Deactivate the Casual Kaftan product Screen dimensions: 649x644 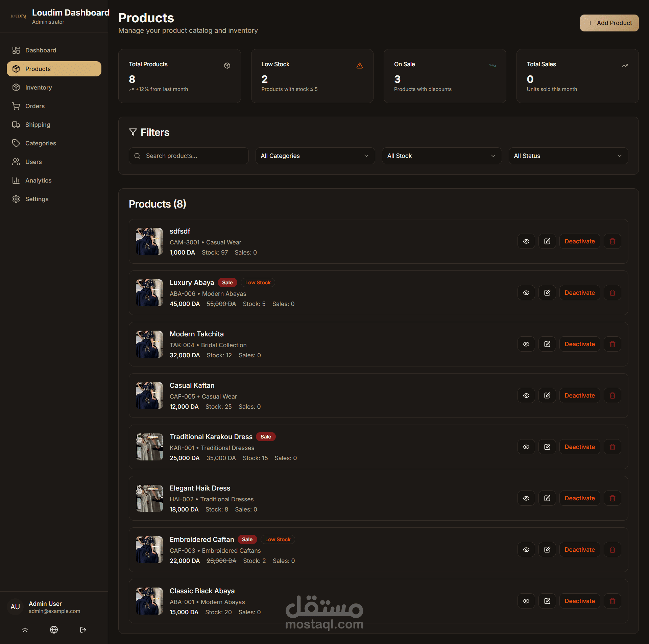580,396
